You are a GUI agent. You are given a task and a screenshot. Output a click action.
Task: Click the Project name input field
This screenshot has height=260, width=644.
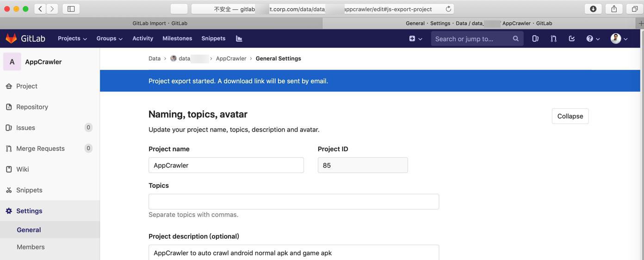pyautogui.click(x=226, y=165)
